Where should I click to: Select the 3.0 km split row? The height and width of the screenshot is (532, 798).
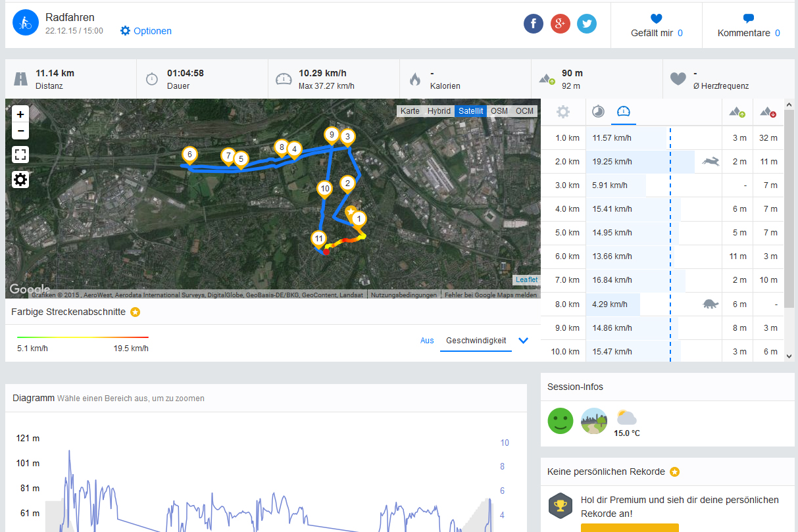(662, 185)
